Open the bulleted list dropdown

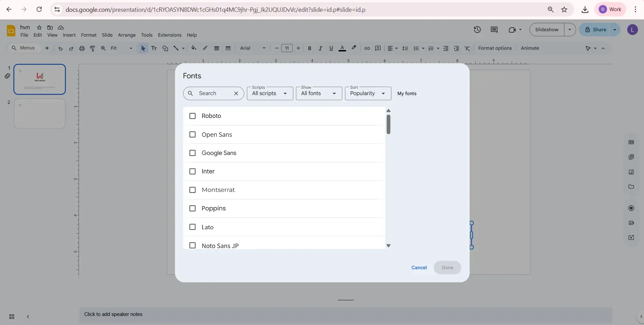[419, 48]
